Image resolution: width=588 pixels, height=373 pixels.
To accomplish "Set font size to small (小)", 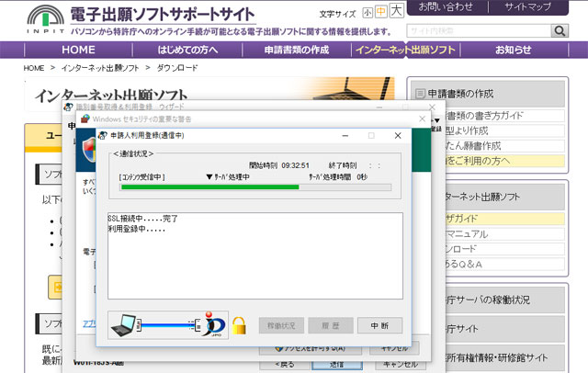I will tap(367, 13).
